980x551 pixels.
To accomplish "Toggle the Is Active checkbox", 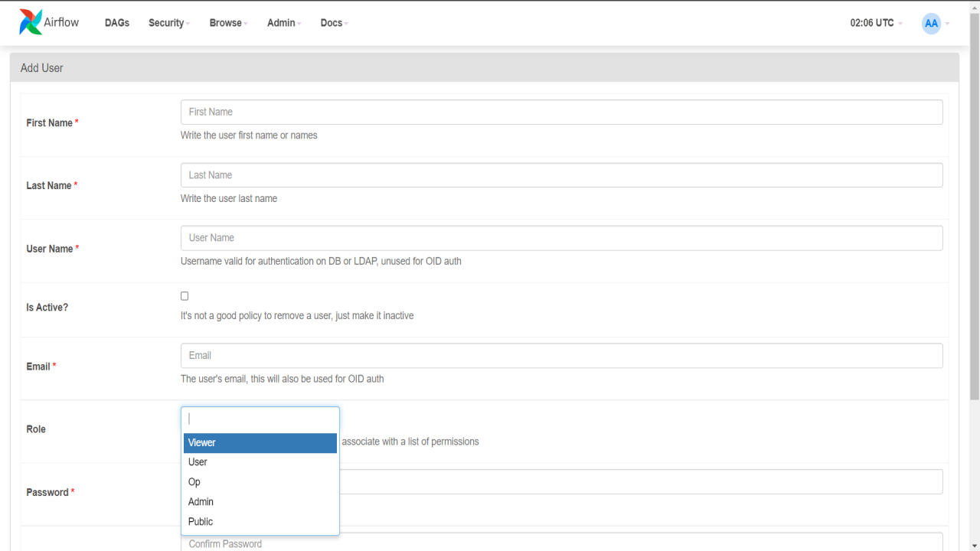I will point(185,296).
